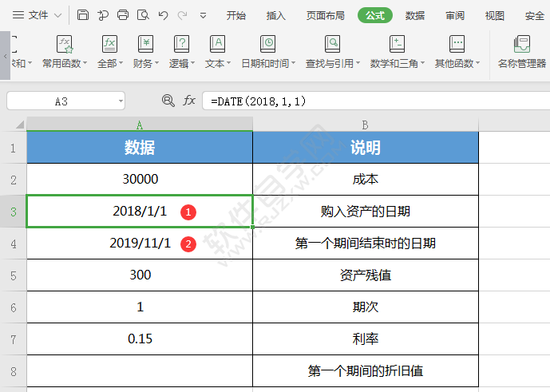
Task: Click the Save icon in quick toolbar
Action: [x=83, y=15]
